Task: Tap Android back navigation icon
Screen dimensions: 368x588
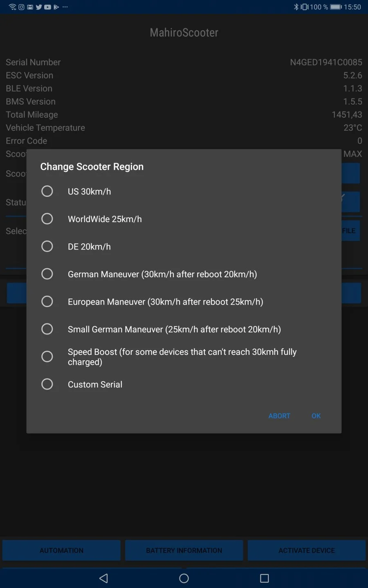Action: click(104, 578)
